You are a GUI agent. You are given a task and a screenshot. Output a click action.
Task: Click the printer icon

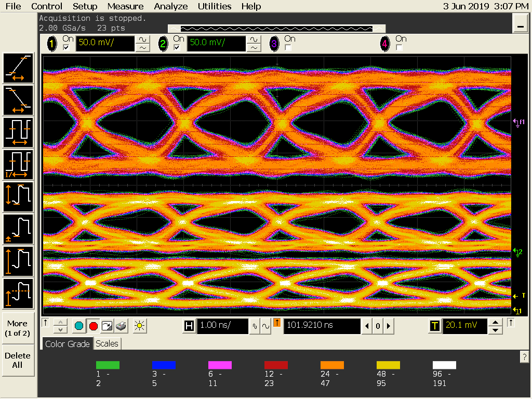click(x=121, y=326)
